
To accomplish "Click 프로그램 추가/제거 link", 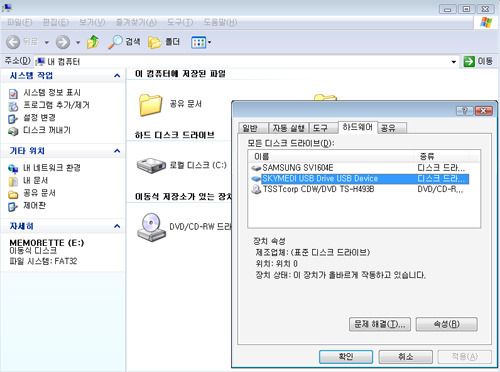I will (x=56, y=105).
